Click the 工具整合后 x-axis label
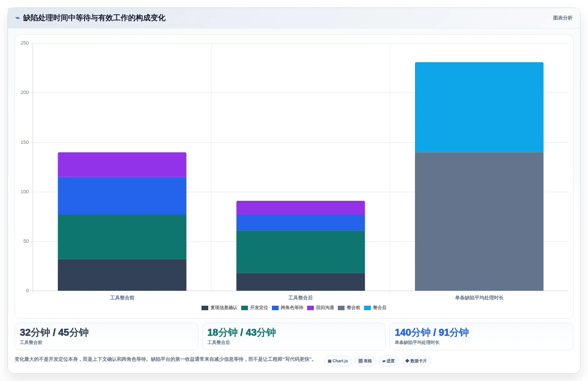Image resolution: width=588 pixels, height=381 pixels. [301, 298]
